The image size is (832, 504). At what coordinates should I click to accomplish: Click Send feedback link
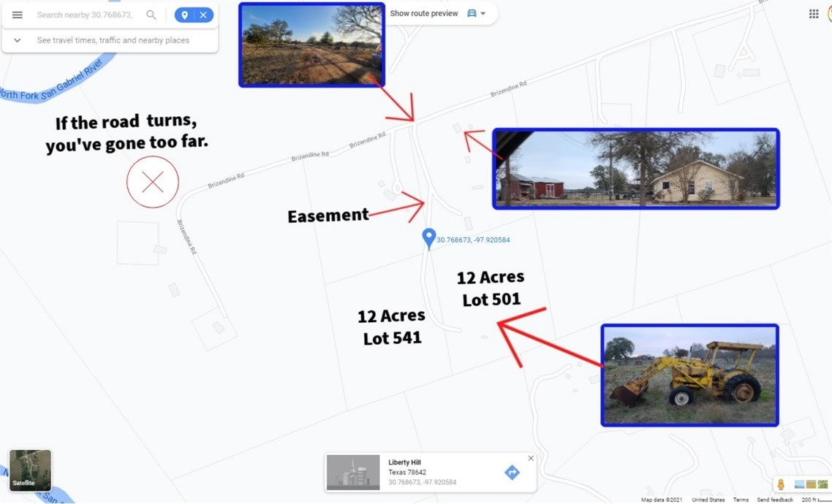pos(775,500)
